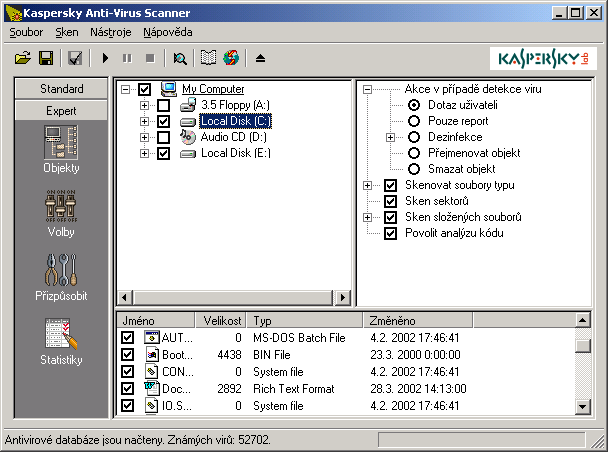
Task: Click the open folder toolbar icon
Action: pos(23,59)
